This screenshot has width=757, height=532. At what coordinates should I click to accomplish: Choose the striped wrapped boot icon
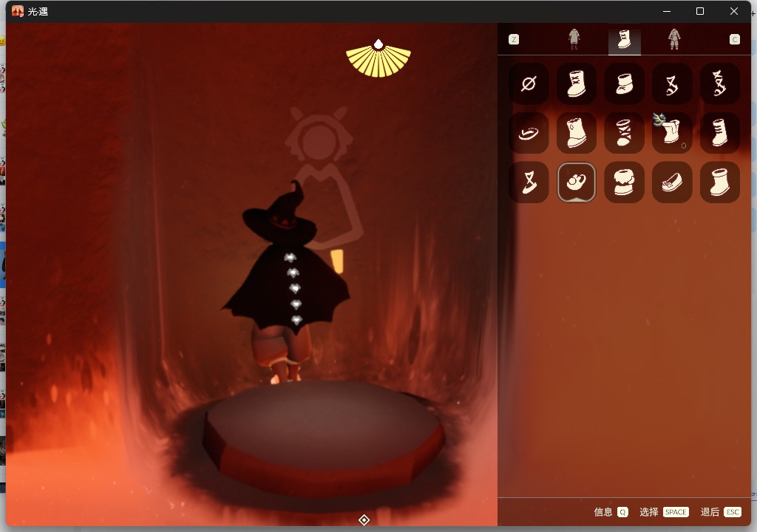coord(624,133)
